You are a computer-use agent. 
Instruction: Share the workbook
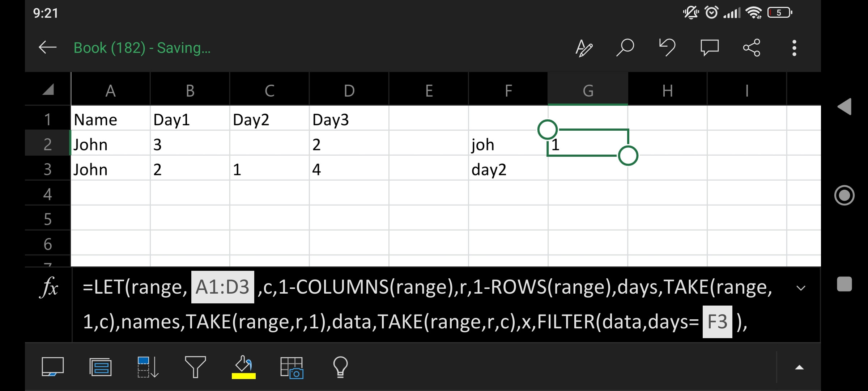752,48
